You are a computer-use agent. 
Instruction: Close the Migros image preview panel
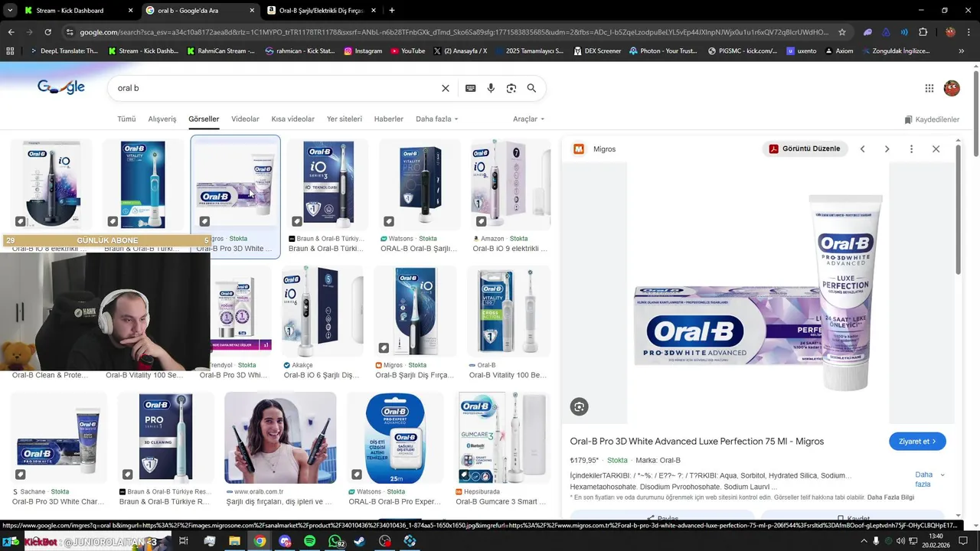pos(936,148)
